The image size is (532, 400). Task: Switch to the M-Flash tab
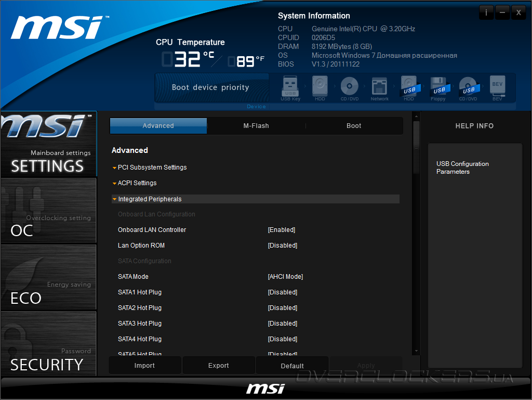tap(256, 126)
